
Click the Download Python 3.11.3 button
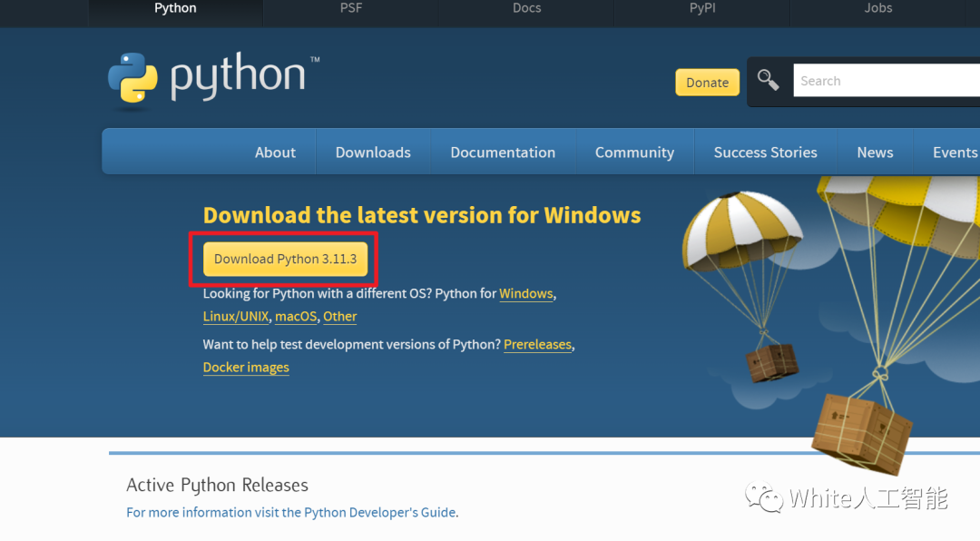[x=285, y=260]
